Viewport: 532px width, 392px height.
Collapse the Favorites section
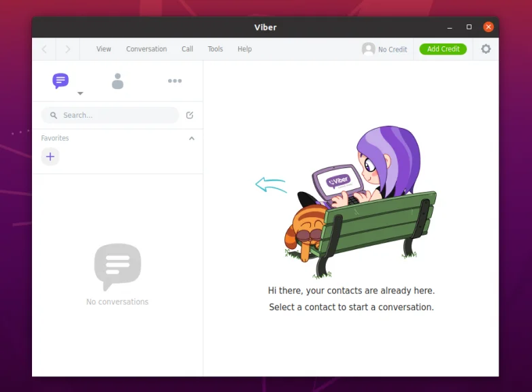[x=192, y=138]
